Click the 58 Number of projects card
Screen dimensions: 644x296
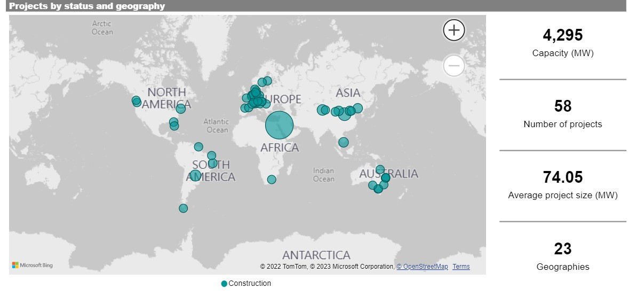(x=563, y=114)
